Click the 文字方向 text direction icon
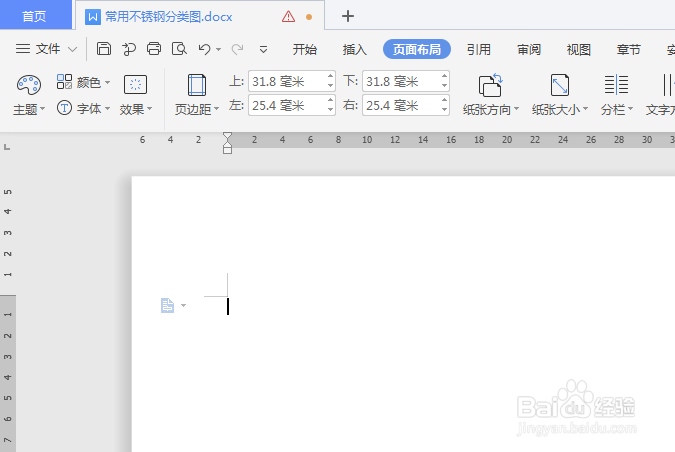The width and height of the screenshot is (675, 452). [667, 85]
